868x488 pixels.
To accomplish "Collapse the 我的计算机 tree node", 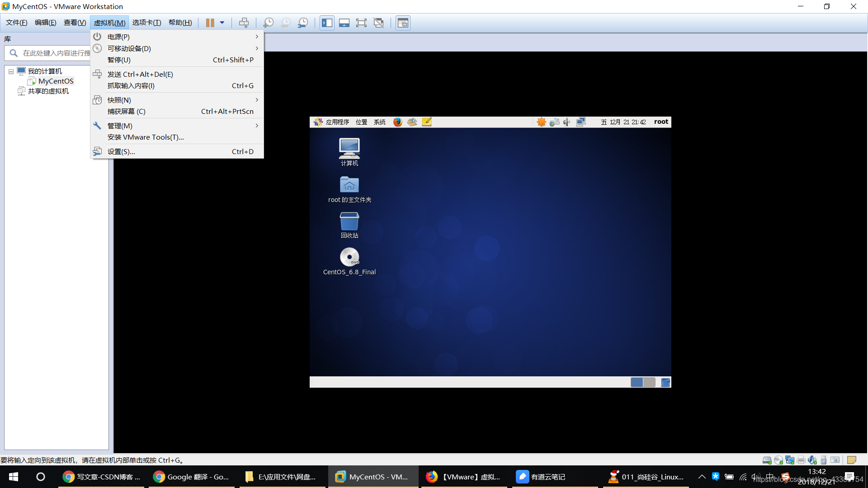I will (x=11, y=71).
